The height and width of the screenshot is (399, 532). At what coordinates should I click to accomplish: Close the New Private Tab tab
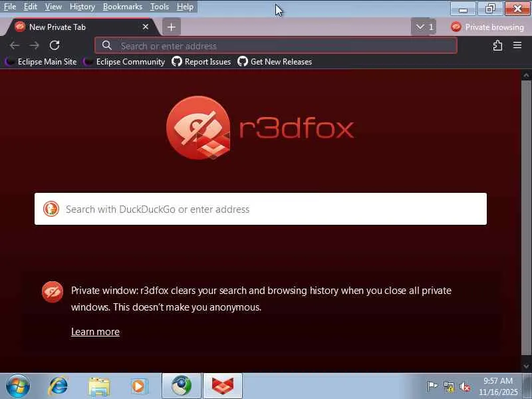point(146,27)
